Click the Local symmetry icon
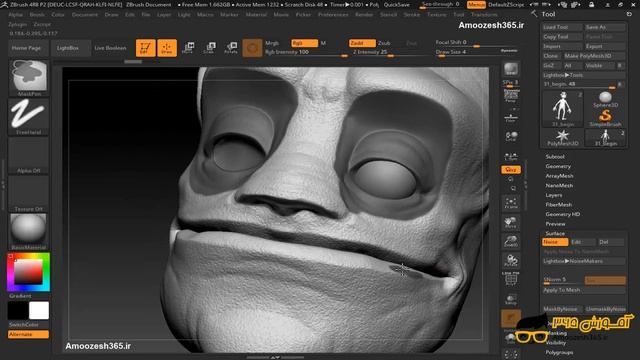 (x=511, y=136)
